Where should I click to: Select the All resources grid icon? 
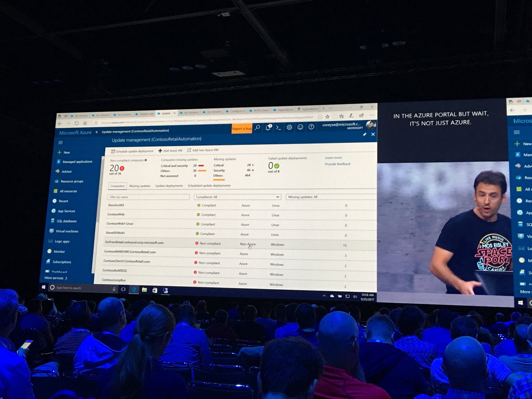pos(55,191)
